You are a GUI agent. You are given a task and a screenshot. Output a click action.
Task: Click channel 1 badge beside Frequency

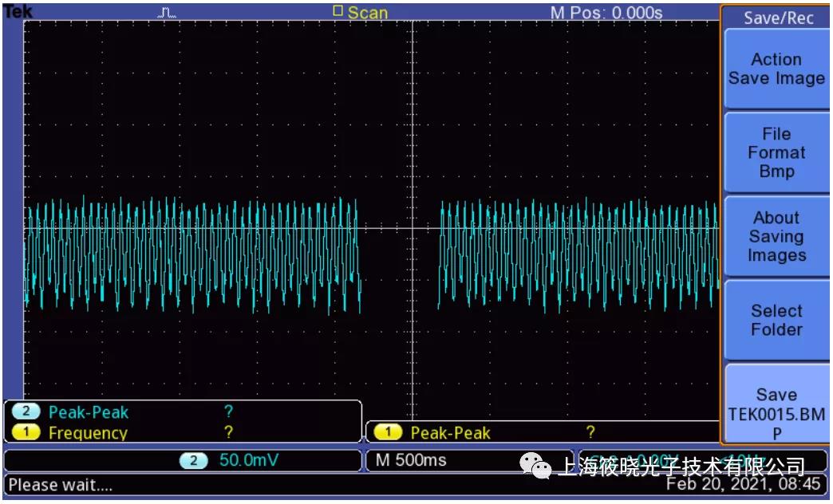[x=26, y=432]
